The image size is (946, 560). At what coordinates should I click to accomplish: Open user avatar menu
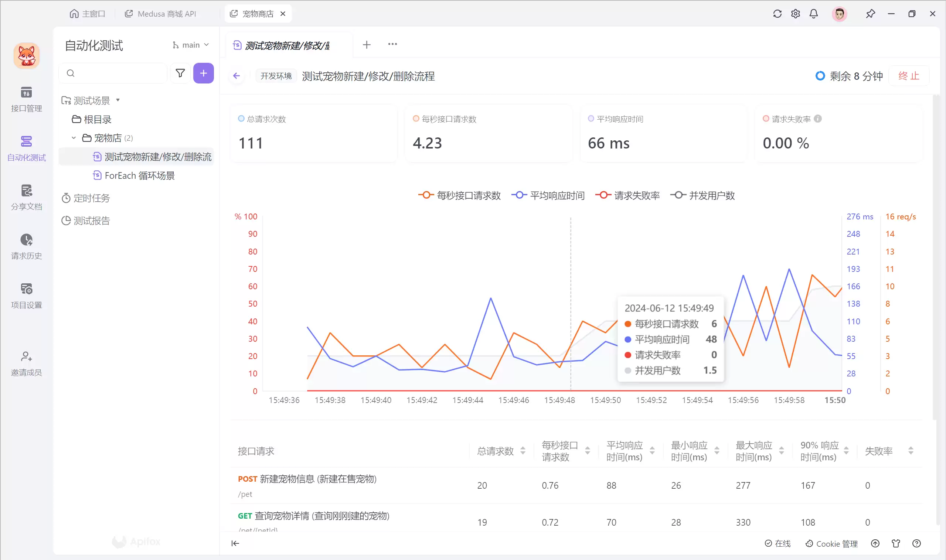tap(839, 14)
